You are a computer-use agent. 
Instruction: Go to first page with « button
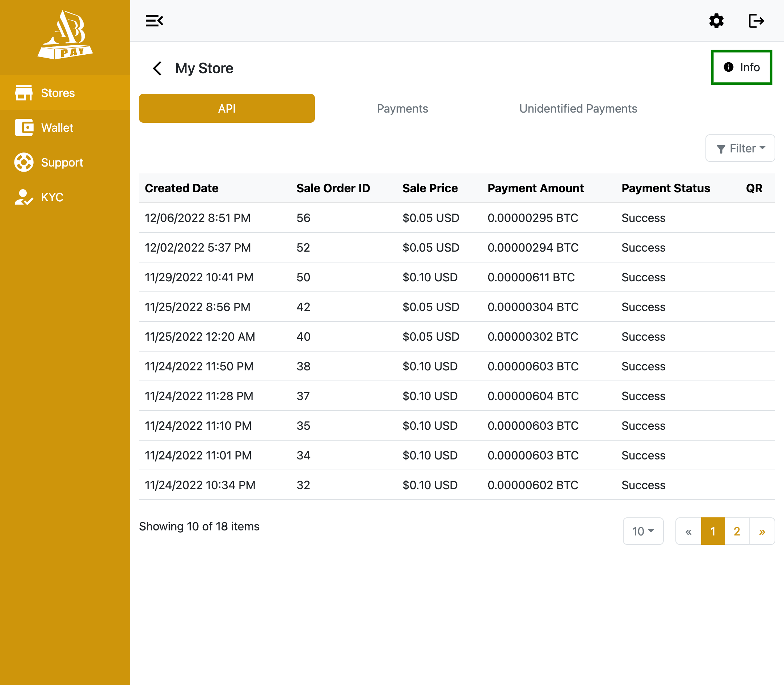tap(688, 531)
